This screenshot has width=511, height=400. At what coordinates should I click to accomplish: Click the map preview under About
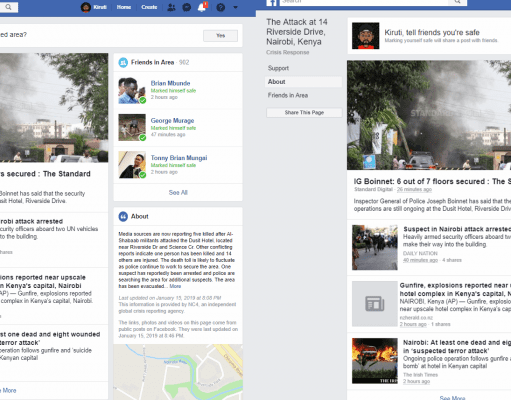(x=178, y=372)
